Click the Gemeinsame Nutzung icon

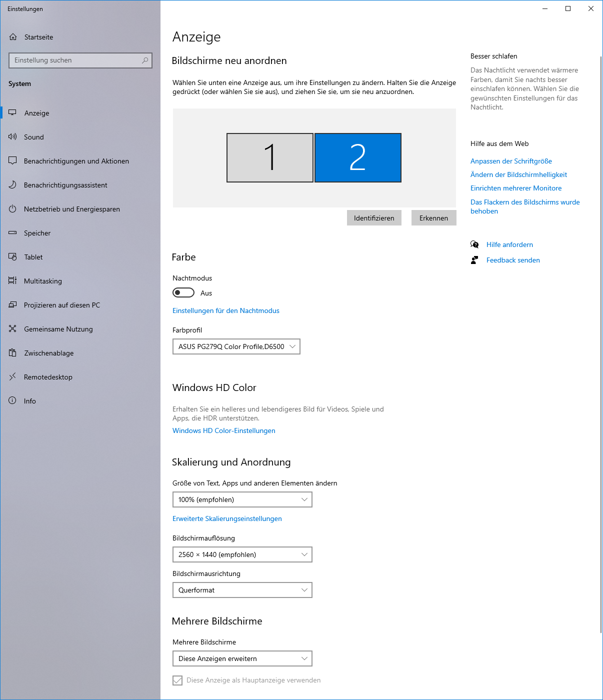(x=12, y=328)
